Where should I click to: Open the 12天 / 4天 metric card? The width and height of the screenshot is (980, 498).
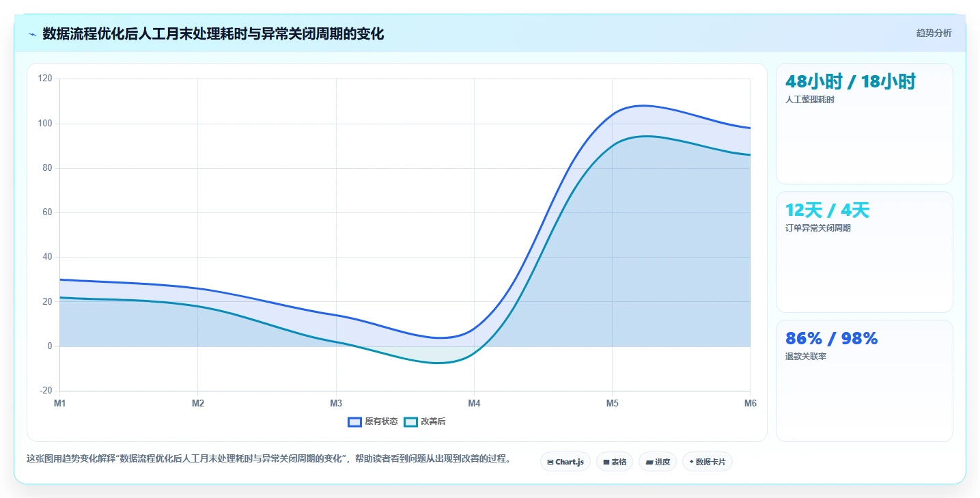click(864, 252)
